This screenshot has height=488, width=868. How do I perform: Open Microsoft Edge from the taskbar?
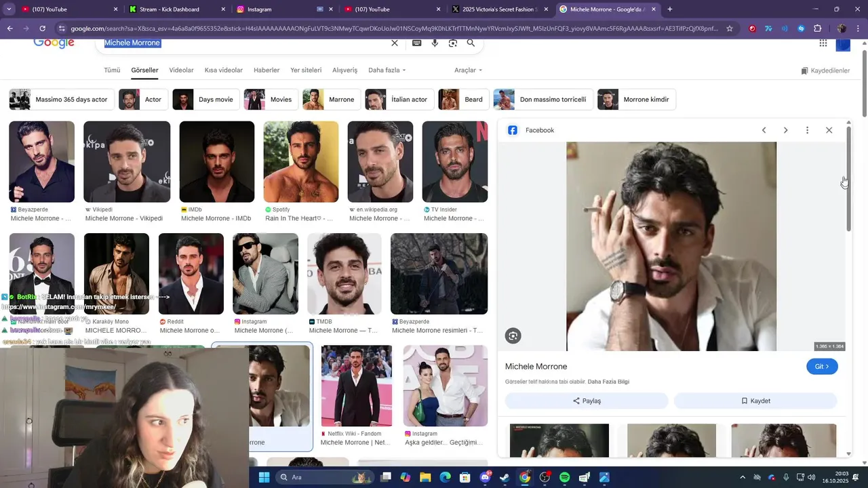[x=445, y=477]
